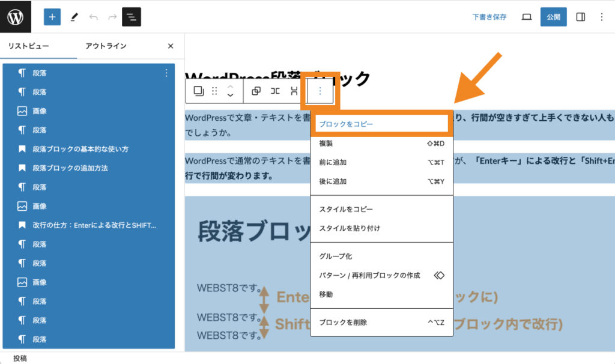The height and width of the screenshot is (364, 615).
Task: Open the options menu on the first 段落 item
Action: click(x=166, y=73)
